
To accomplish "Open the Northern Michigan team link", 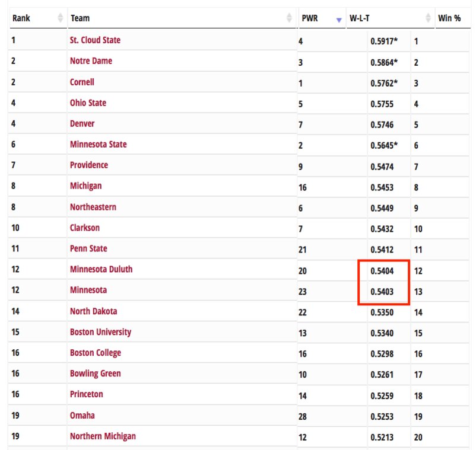I will tap(103, 436).
